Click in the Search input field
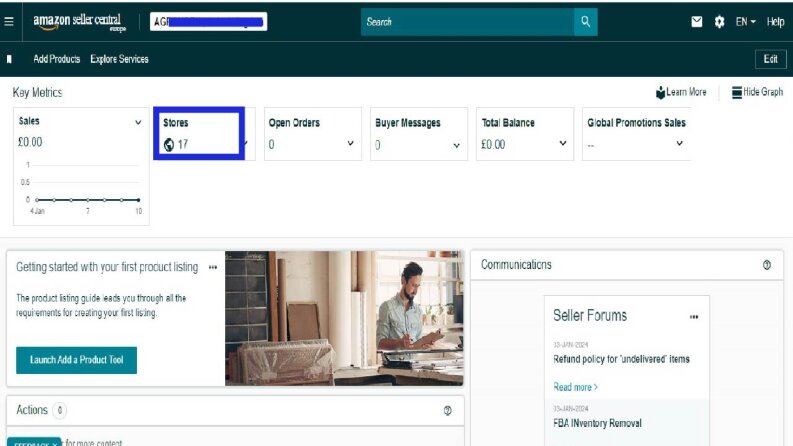 click(467, 22)
